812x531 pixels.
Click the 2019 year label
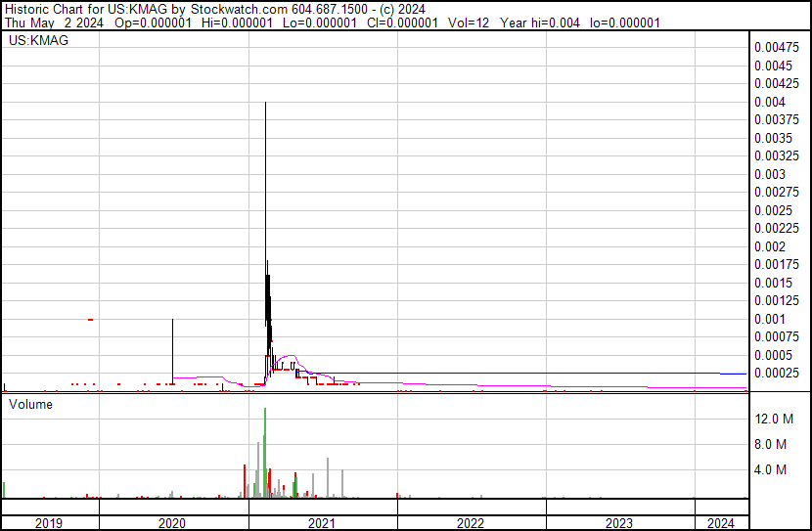click(49, 523)
